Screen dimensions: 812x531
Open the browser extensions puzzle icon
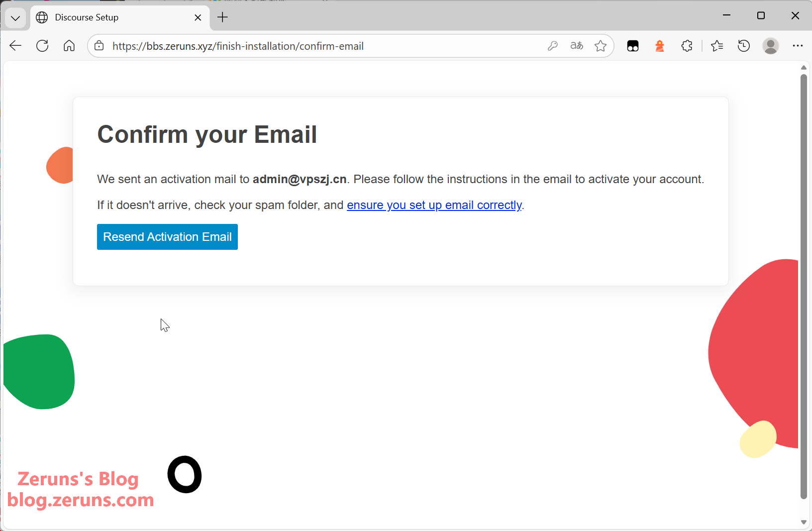[687, 46]
